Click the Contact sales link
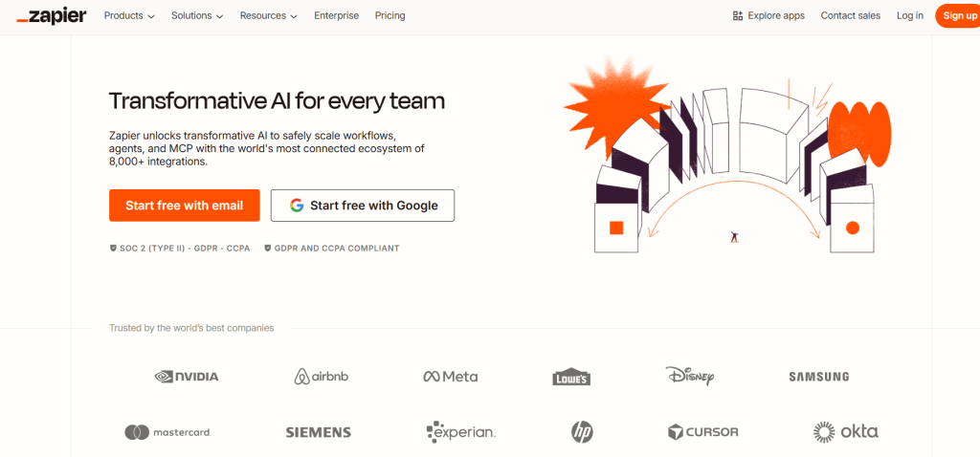Viewport: 980px width, 457px height. tap(851, 15)
